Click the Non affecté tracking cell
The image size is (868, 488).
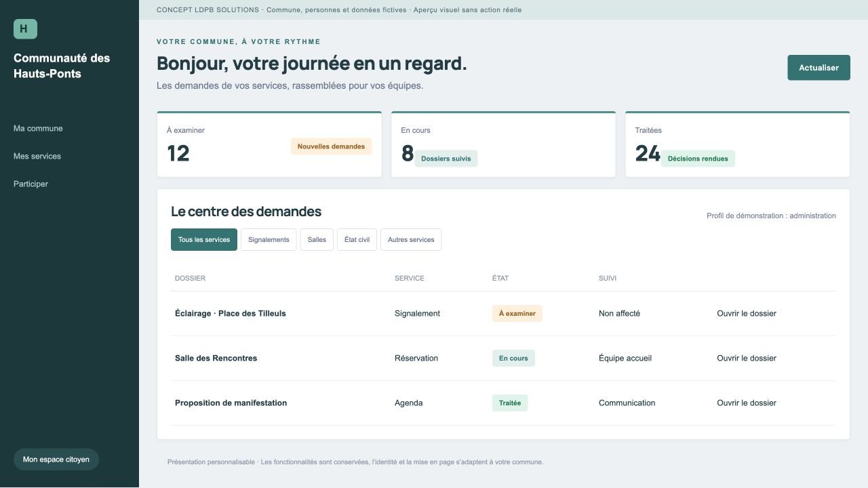(x=619, y=314)
